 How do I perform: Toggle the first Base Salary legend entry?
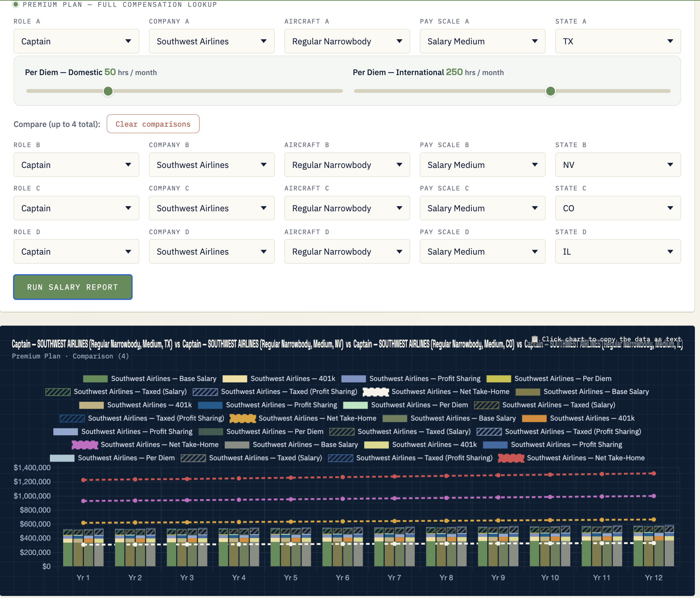coord(150,379)
